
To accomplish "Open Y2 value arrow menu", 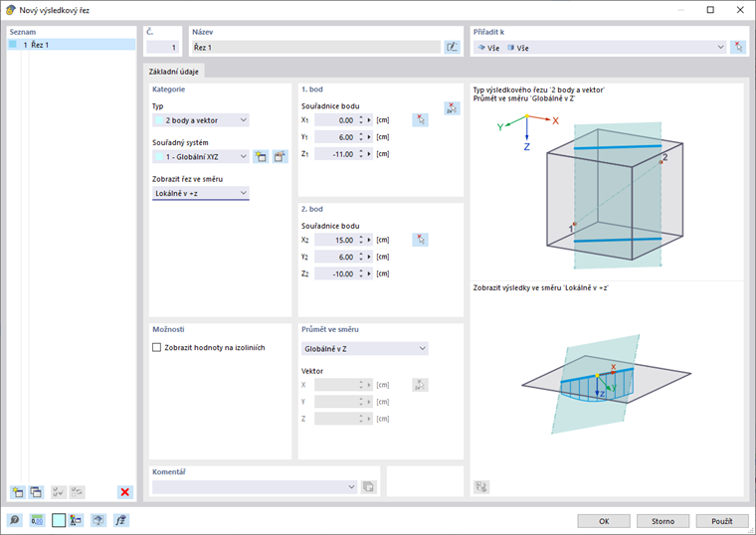I will click(x=369, y=257).
